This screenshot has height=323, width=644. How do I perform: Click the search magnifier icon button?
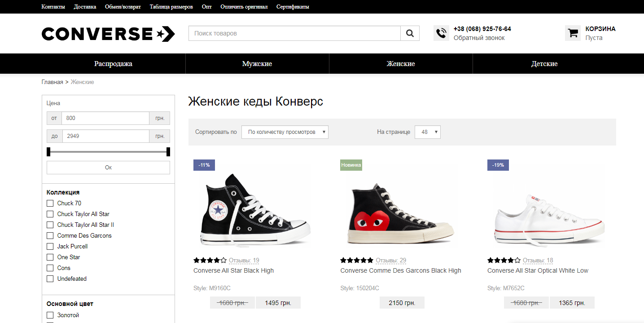click(x=410, y=33)
